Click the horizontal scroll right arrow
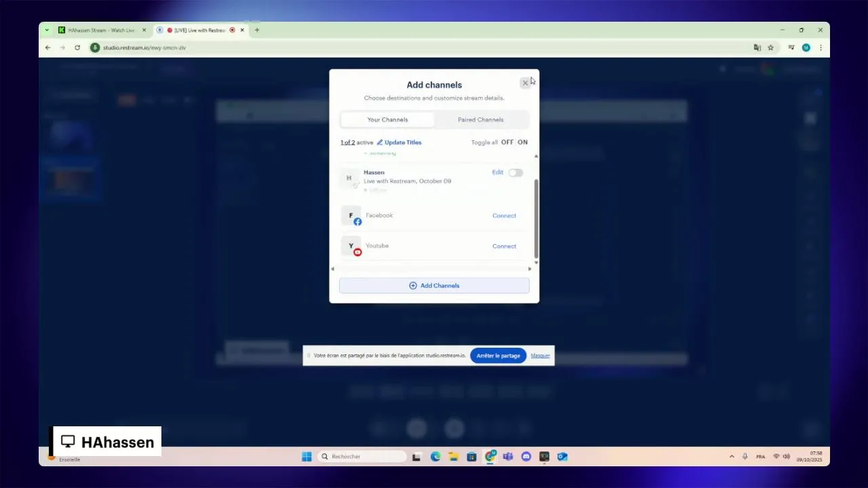Image resolution: width=868 pixels, height=488 pixels. (x=530, y=269)
